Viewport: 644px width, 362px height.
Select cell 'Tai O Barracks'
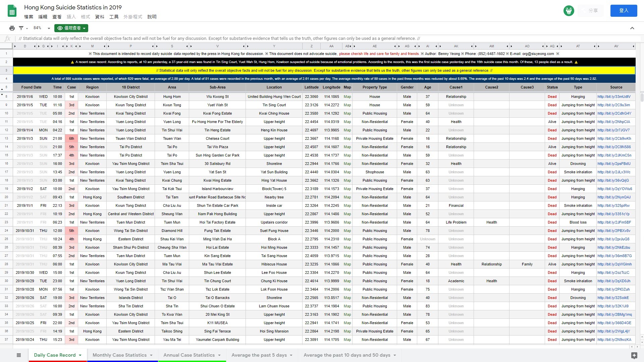point(217,298)
